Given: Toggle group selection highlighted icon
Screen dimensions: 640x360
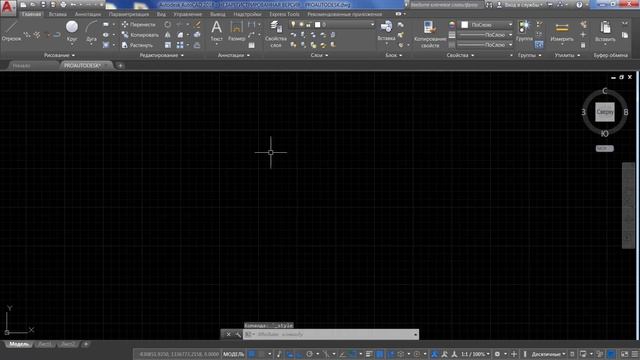Looking at the screenshot, I should coord(539,45).
